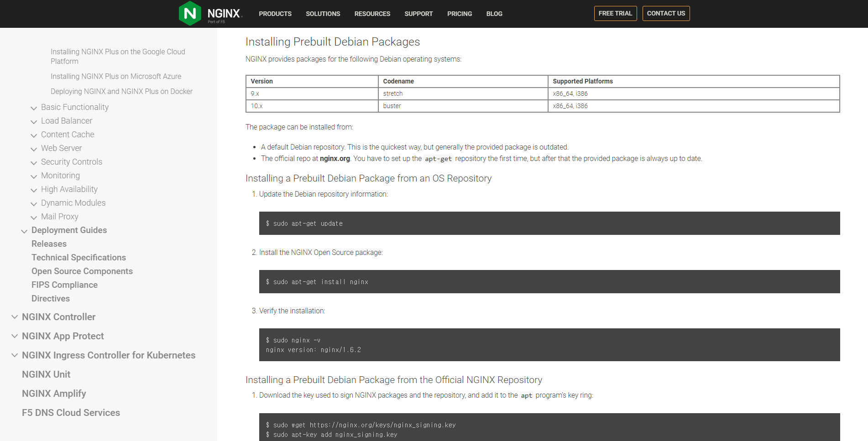
Task: Click the 'sudo apt-get update' code block
Action: [549, 223]
